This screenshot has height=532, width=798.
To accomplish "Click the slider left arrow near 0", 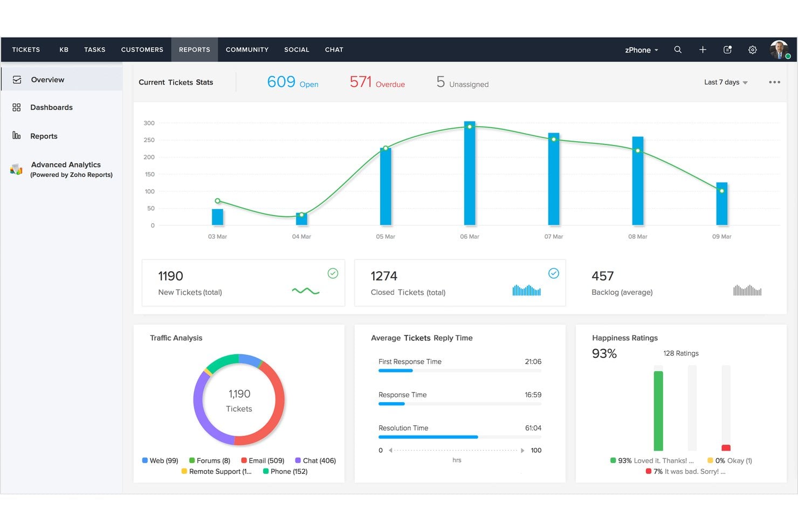I will (390, 450).
